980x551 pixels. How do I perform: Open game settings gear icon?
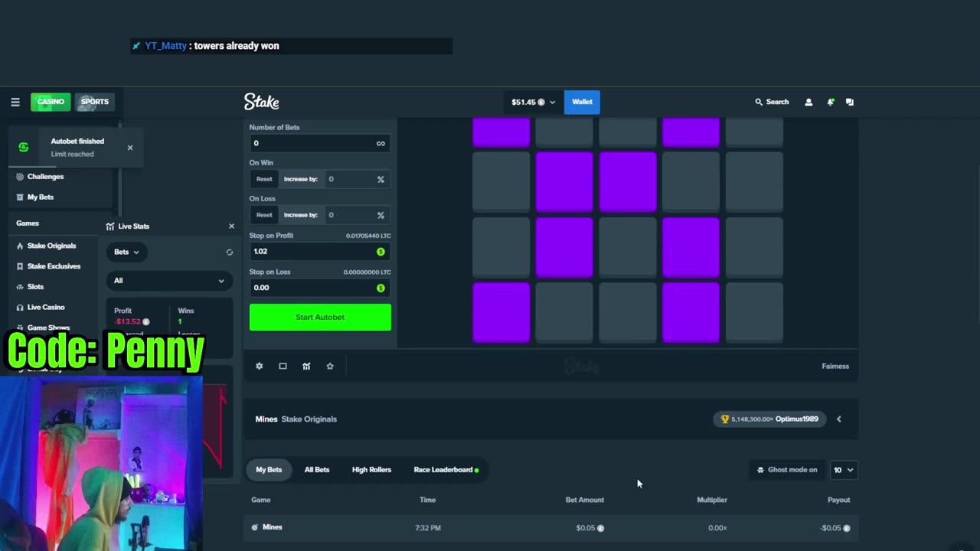259,366
